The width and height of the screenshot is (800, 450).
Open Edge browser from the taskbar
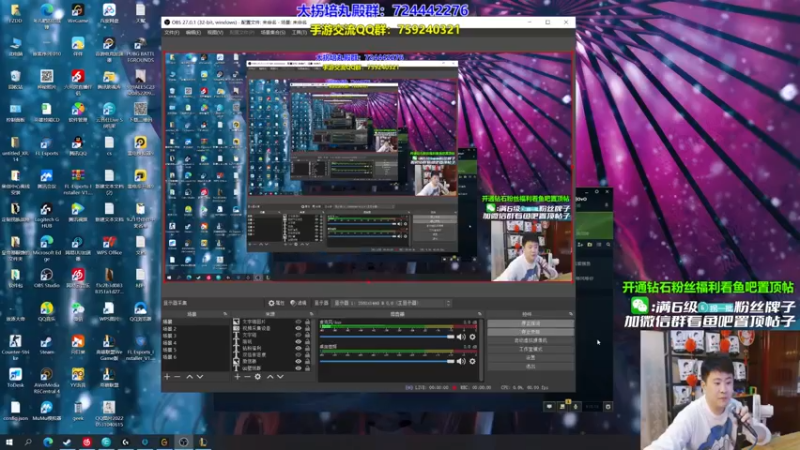48,442
